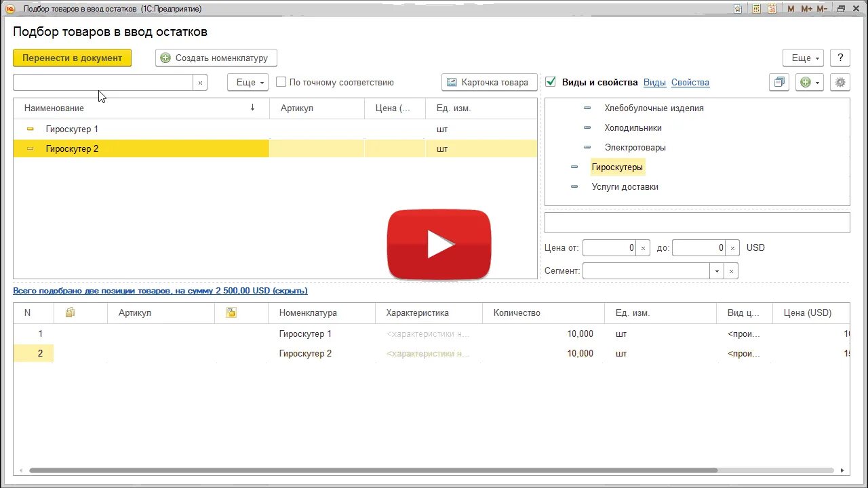
Task: Click Создать номенклатуру button
Action: pyautogui.click(x=216, y=58)
